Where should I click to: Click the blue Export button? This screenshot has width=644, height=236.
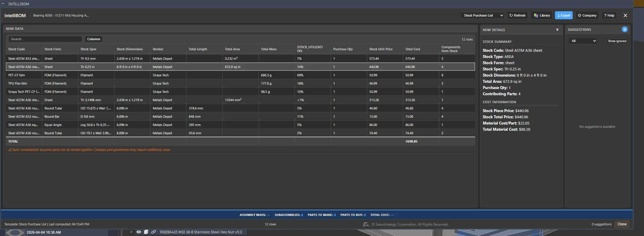[x=564, y=15]
